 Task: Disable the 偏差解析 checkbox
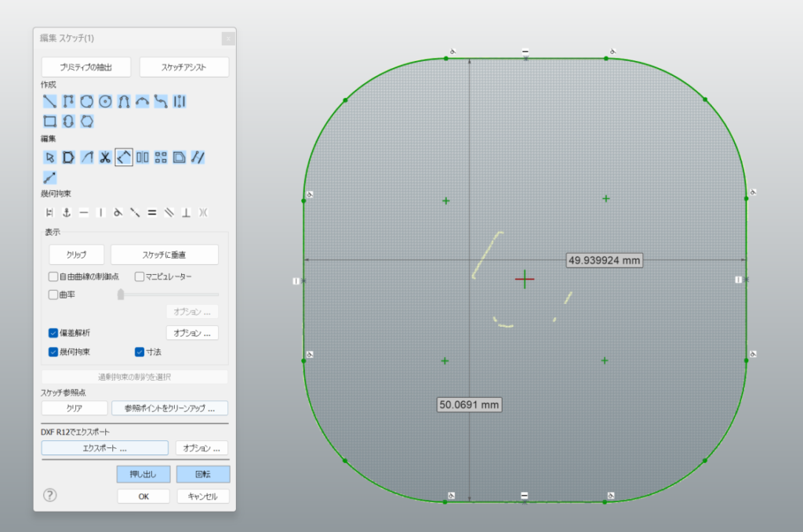tap(53, 333)
